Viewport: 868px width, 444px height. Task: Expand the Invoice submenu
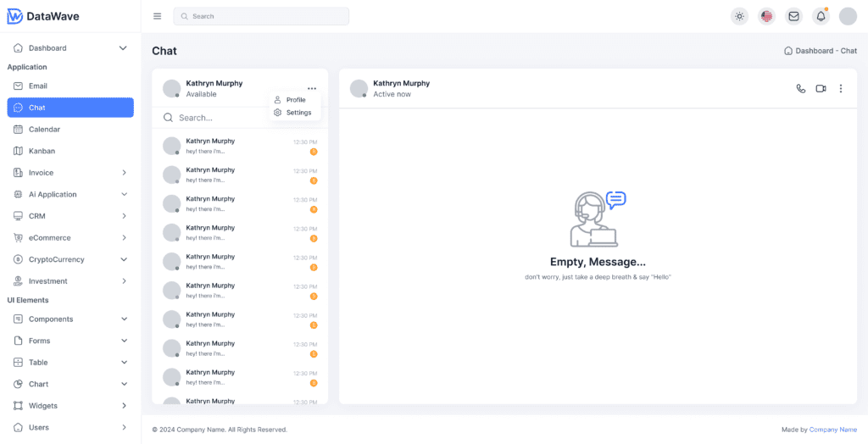(x=70, y=173)
